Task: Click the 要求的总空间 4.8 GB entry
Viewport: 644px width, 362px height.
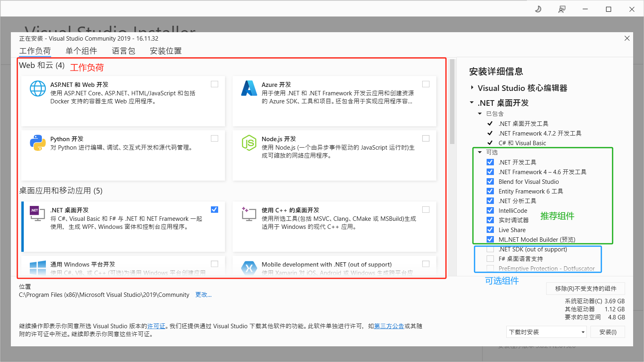Action: click(594, 317)
